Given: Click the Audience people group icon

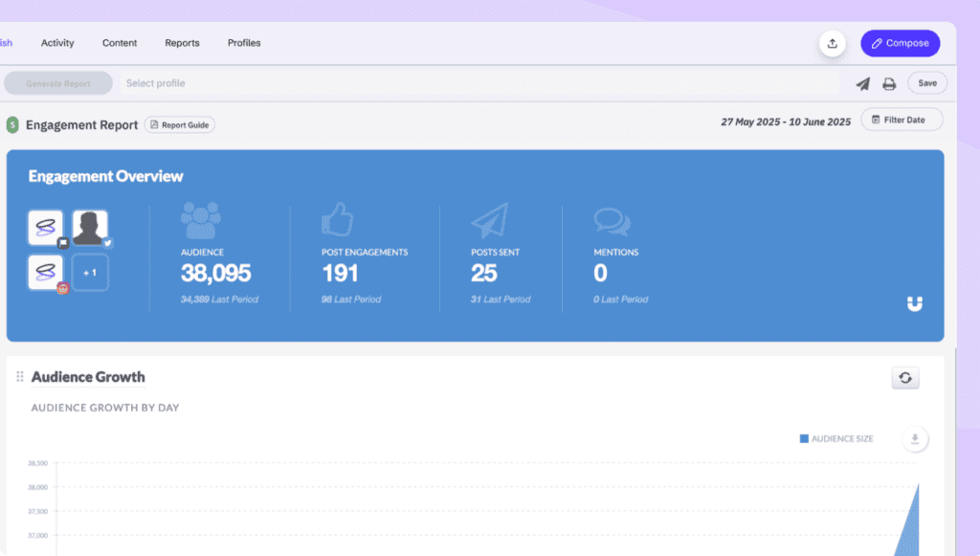Looking at the screenshot, I should (200, 221).
